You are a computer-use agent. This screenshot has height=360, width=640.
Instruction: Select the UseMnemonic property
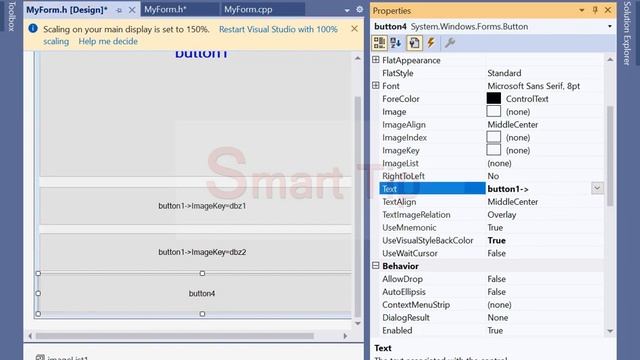click(490, 227)
